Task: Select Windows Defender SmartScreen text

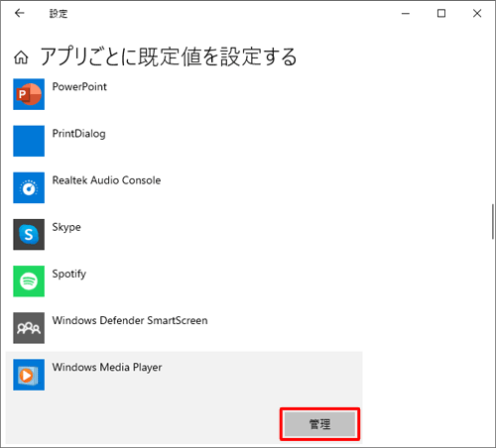Action: (x=130, y=320)
